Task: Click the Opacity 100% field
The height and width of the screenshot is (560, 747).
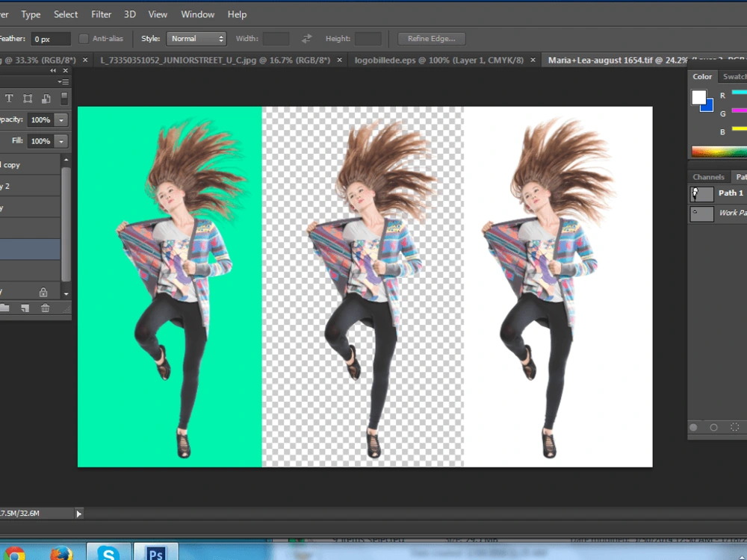Action: [40, 120]
